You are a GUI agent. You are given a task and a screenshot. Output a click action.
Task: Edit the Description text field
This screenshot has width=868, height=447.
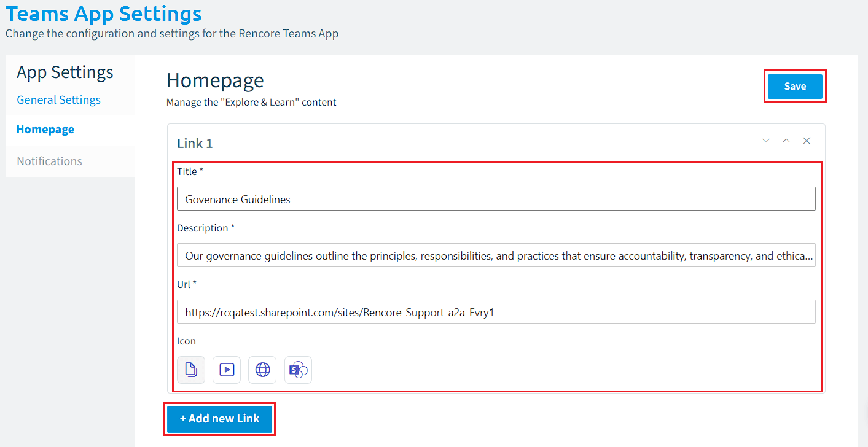click(x=496, y=255)
